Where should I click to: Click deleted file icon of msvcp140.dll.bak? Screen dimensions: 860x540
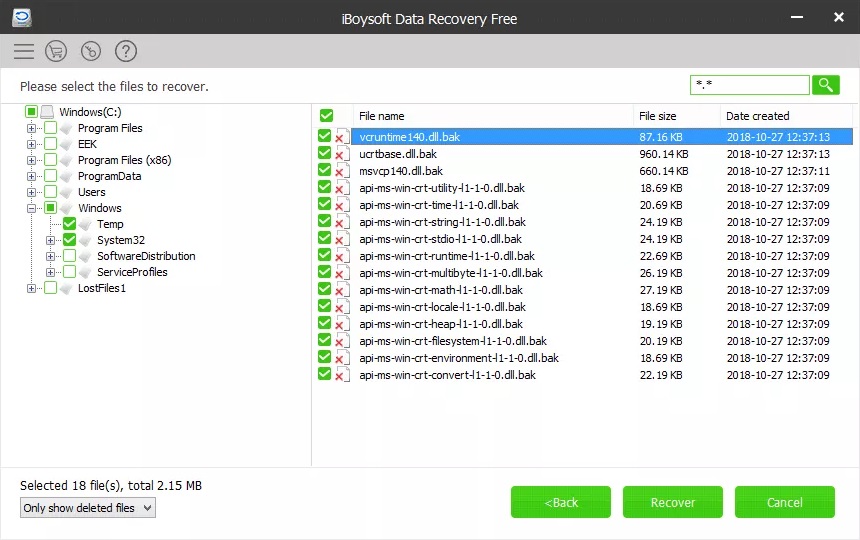coord(342,171)
